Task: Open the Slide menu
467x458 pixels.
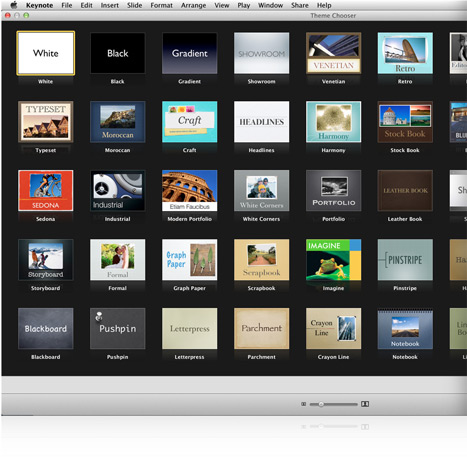Action: (x=134, y=5)
